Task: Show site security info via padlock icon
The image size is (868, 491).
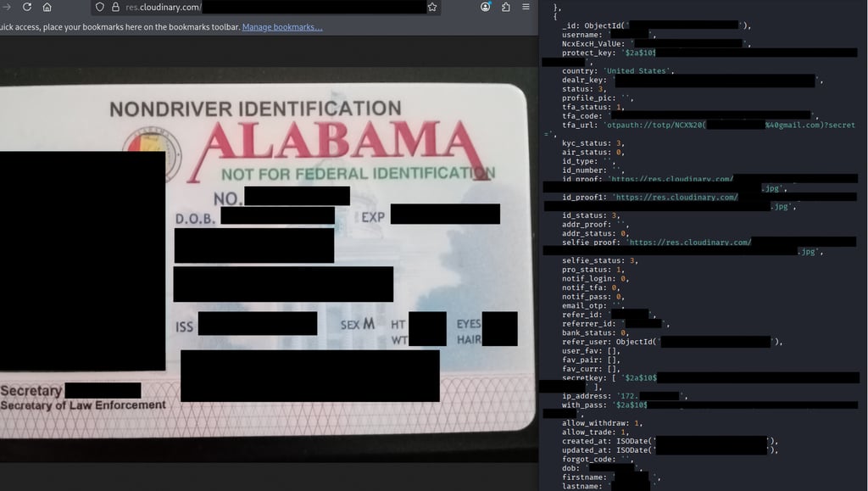Action: click(x=115, y=7)
